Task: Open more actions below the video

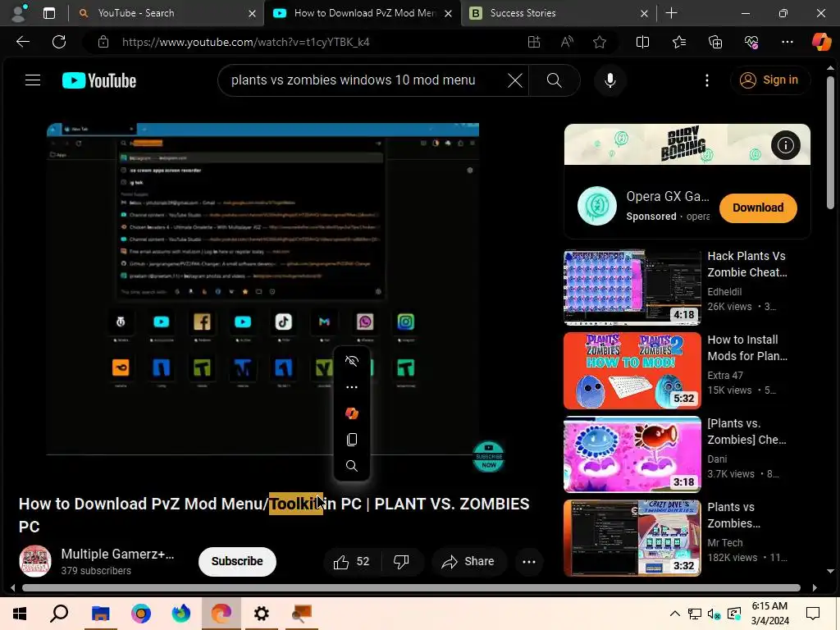Action: 529,561
